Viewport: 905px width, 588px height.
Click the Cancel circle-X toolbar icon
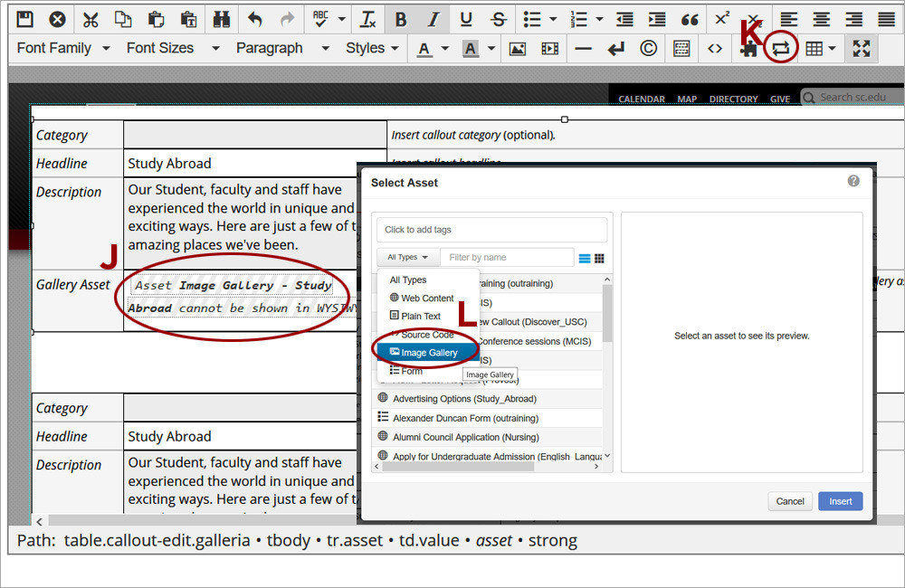[57, 20]
